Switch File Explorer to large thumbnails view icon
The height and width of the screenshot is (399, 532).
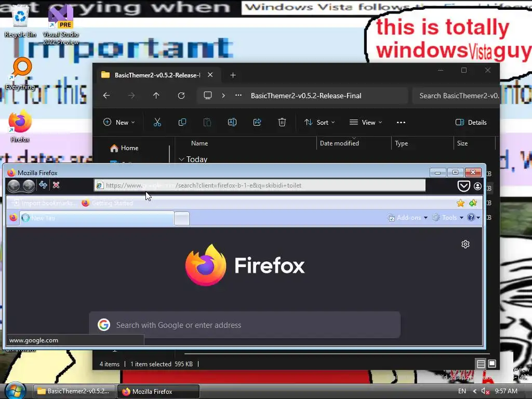pos(492,364)
